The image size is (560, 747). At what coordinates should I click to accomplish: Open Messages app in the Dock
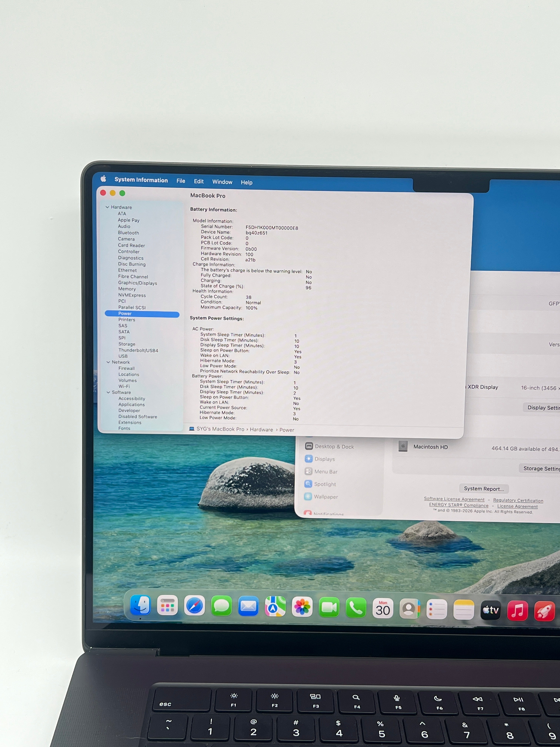221,606
